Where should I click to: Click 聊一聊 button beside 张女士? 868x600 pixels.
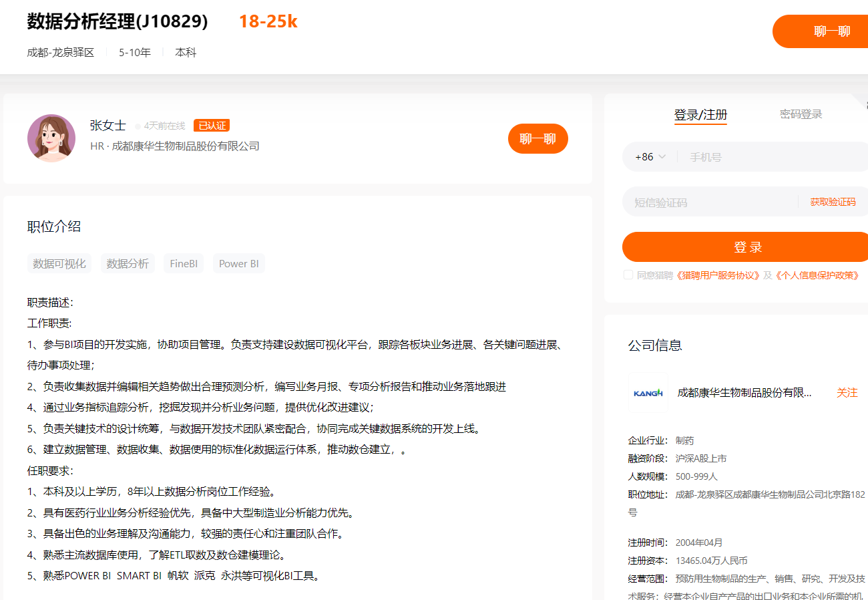pos(538,139)
